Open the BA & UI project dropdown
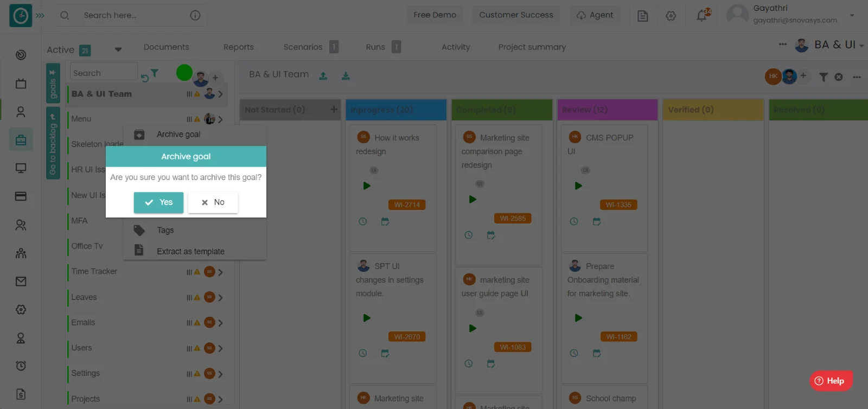This screenshot has width=868, height=409. (861, 46)
